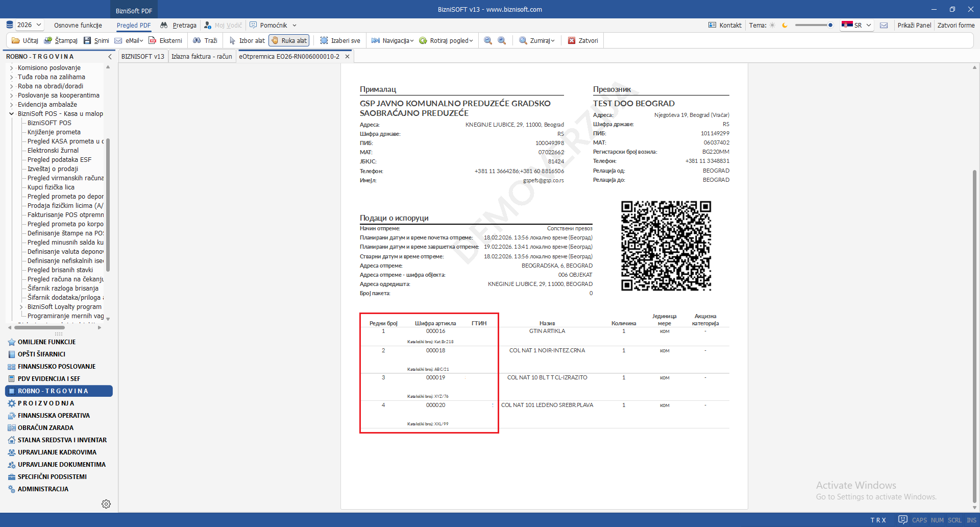The width and height of the screenshot is (980, 527).
Task: Switch to dark theme moon icon
Action: (x=785, y=25)
